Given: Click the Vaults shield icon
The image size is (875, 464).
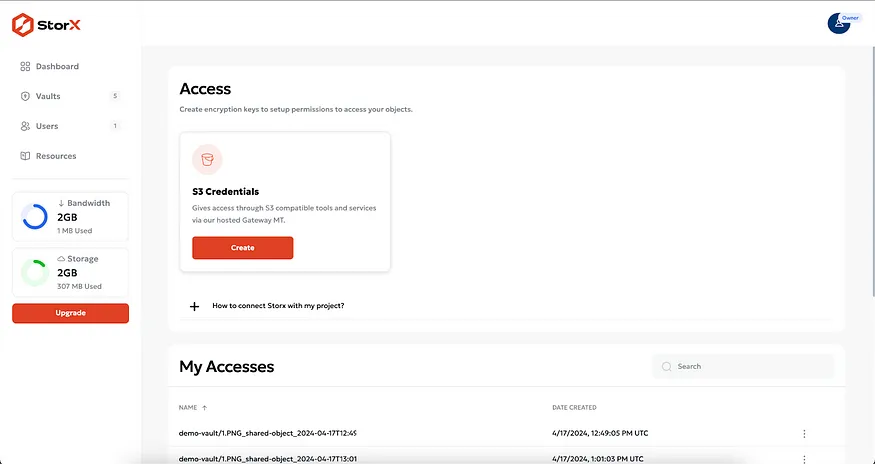Looking at the screenshot, I should pos(25,97).
